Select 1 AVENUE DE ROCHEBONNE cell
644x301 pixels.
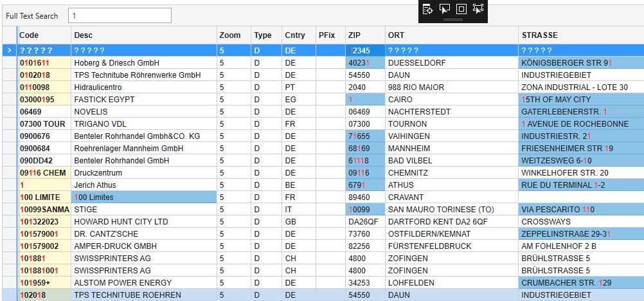pyautogui.click(x=581, y=123)
